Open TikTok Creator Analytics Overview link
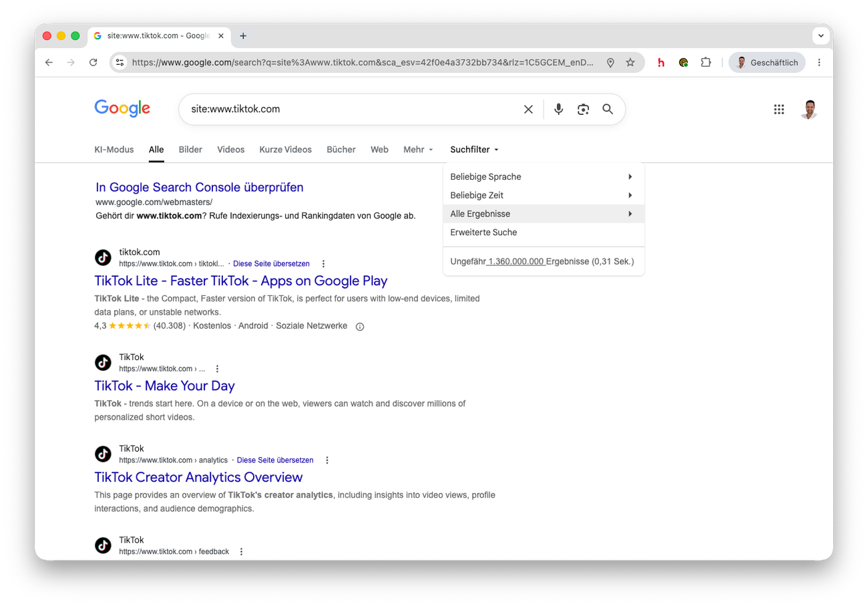The height and width of the screenshot is (606, 868). coord(199,477)
